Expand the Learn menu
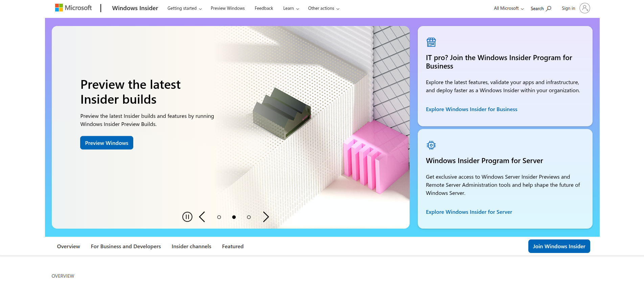This screenshot has height=282, width=644. coord(291,8)
